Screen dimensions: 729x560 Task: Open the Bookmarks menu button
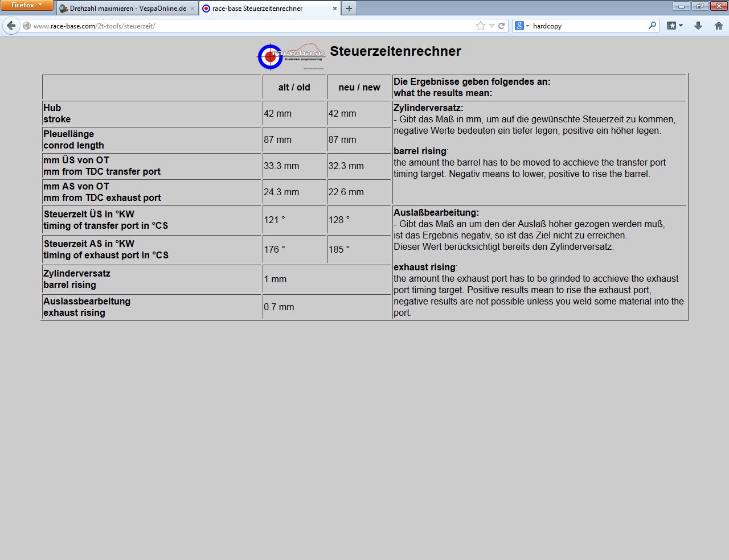(674, 26)
